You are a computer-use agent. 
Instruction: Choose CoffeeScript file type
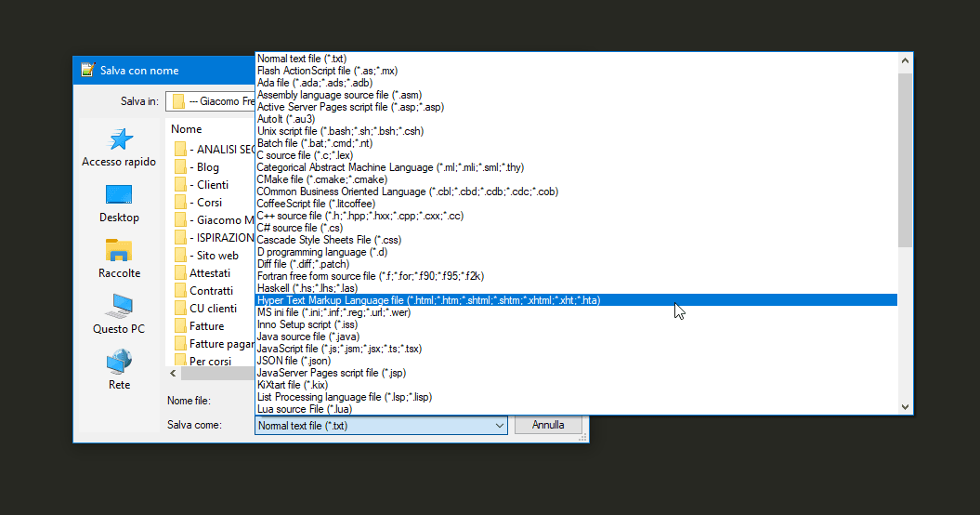[576, 204]
